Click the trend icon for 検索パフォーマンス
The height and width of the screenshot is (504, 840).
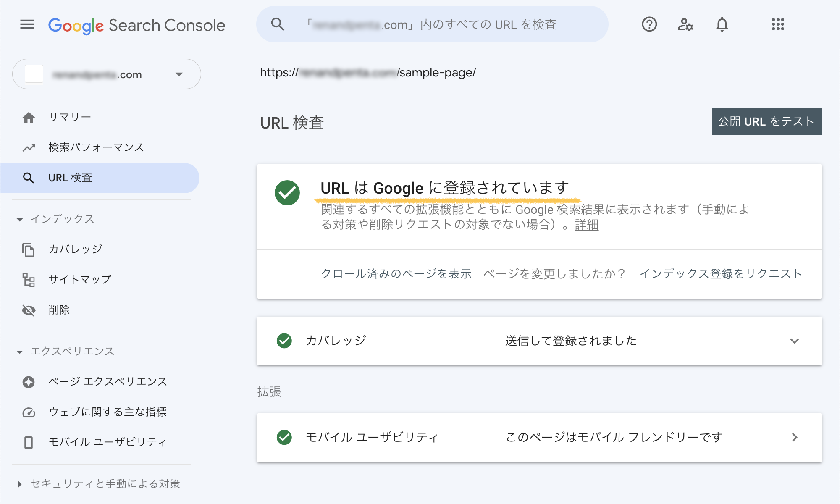29,147
